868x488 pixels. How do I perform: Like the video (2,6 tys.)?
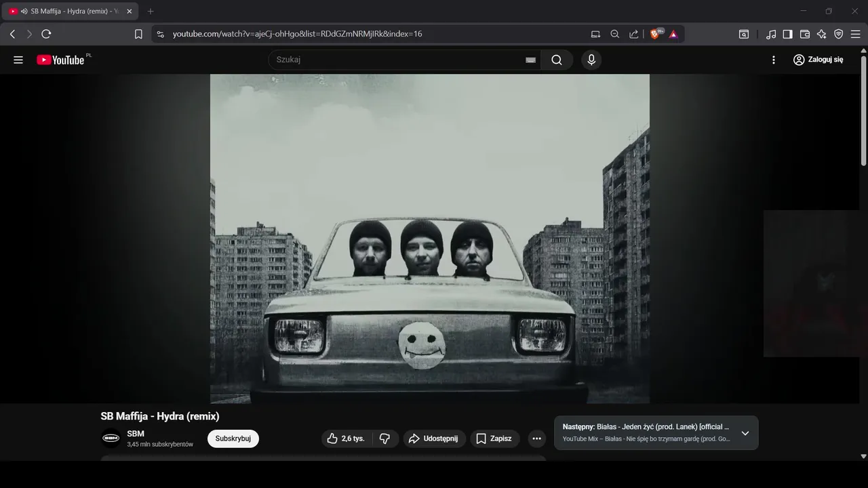pyautogui.click(x=346, y=439)
